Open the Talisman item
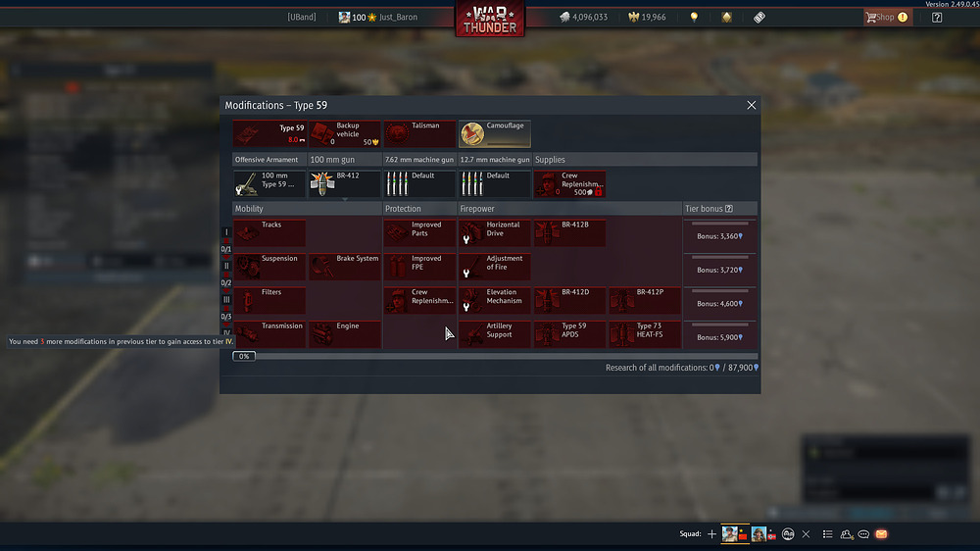The image size is (980, 551). [x=419, y=133]
